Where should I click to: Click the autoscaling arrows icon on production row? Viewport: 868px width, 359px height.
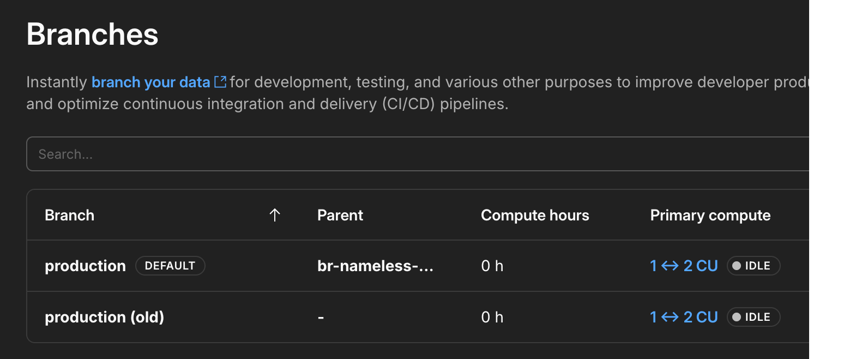pyautogui.click(x=670, y=266)
